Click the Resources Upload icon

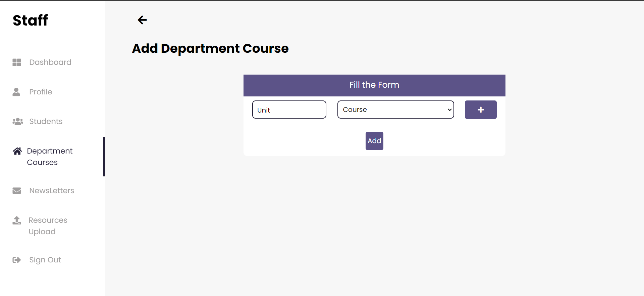(x=16, y=220)
